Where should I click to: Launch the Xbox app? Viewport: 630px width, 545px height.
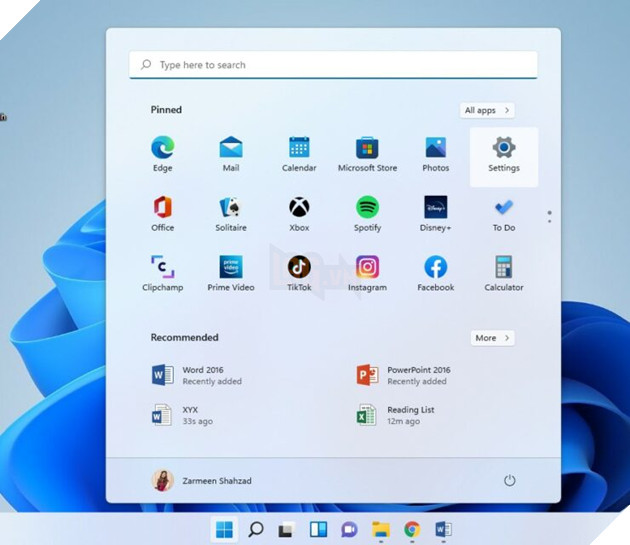299,214
